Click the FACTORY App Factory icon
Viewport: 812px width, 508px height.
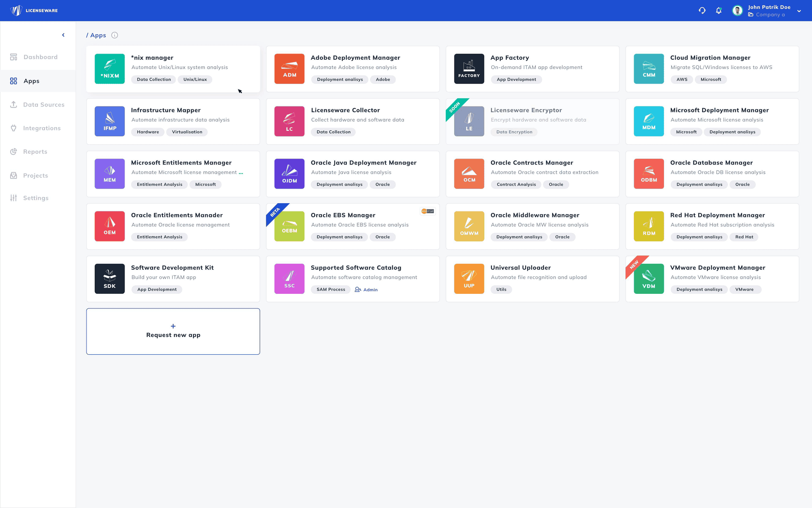[x=469, y=69]
